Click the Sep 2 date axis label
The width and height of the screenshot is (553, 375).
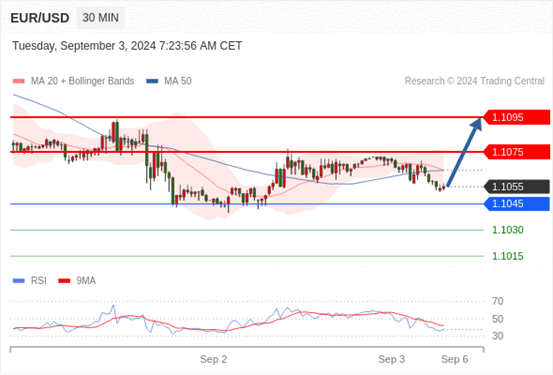(213, 359)
